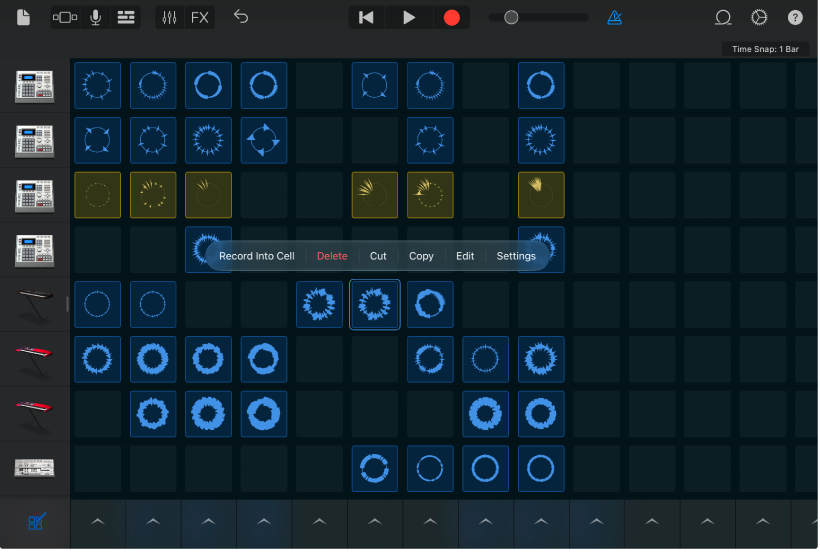820x552 pixels.
Task: Open song settings gear
Action: tap(759, 17)
